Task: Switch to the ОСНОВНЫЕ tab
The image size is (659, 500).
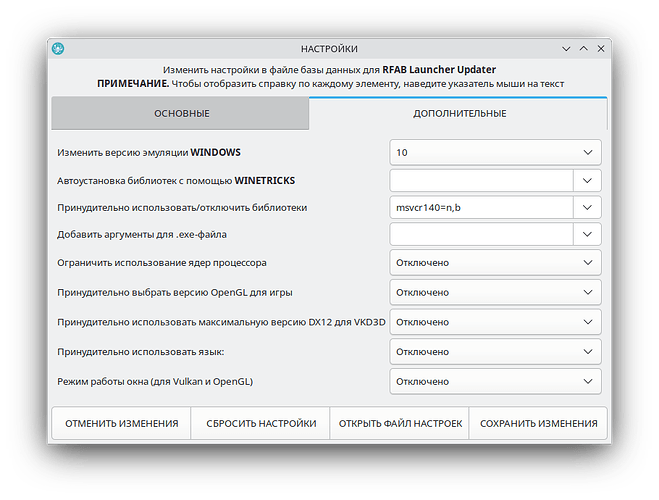Action: (181, 114)
